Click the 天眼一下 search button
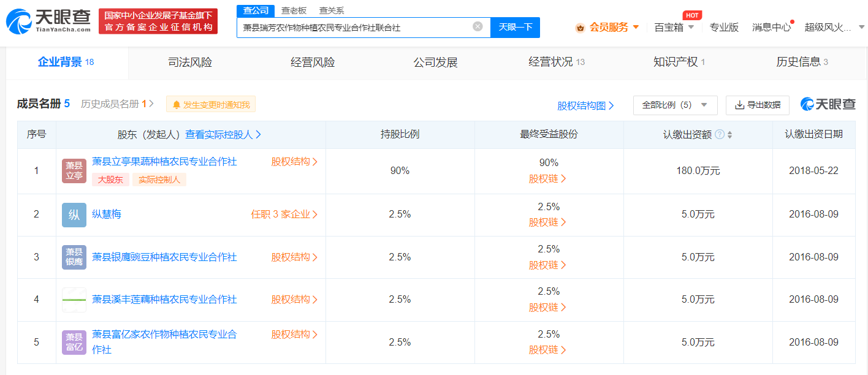Viewport: 868px width, 375px height. [x=515, y=27]
